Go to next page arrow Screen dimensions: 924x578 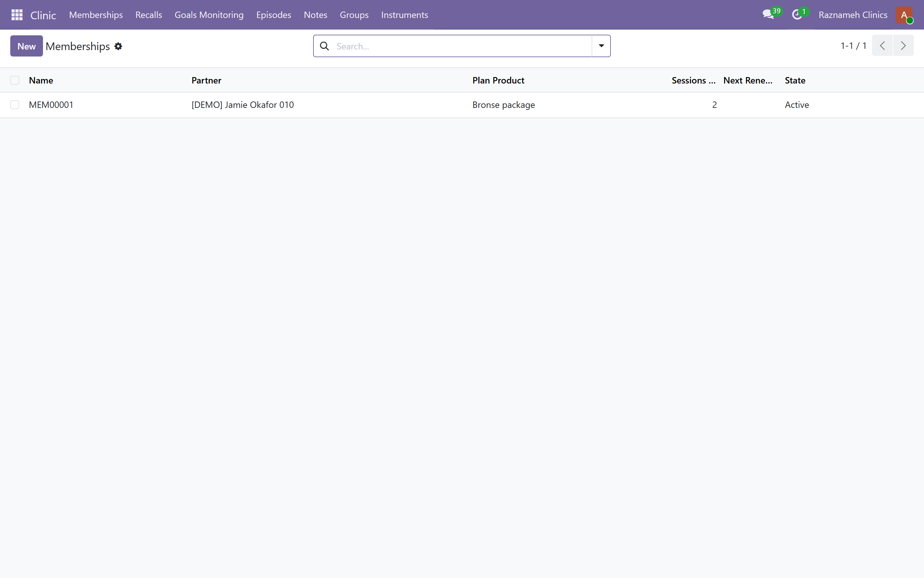[903, 46]
